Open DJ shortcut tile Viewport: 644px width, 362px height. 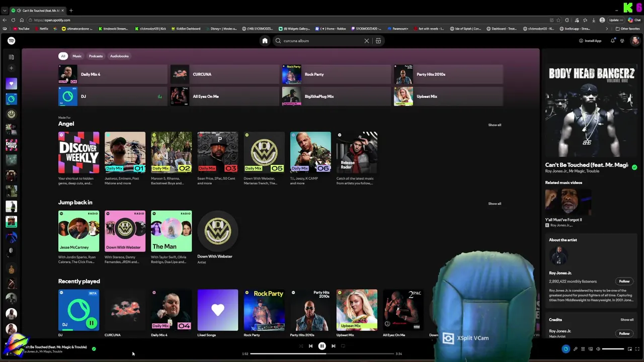click(x=113, y=97)
